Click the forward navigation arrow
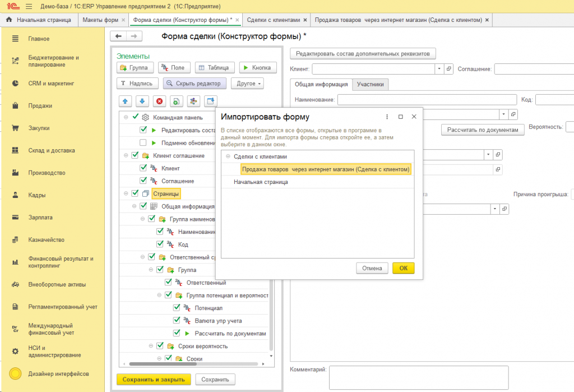The image size is (574, 392). [x=134, y=36]
